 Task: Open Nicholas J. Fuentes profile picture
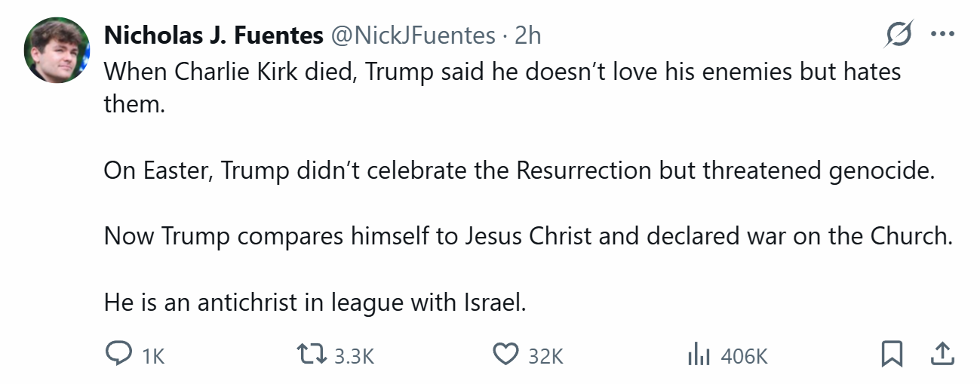coord(57,51)
